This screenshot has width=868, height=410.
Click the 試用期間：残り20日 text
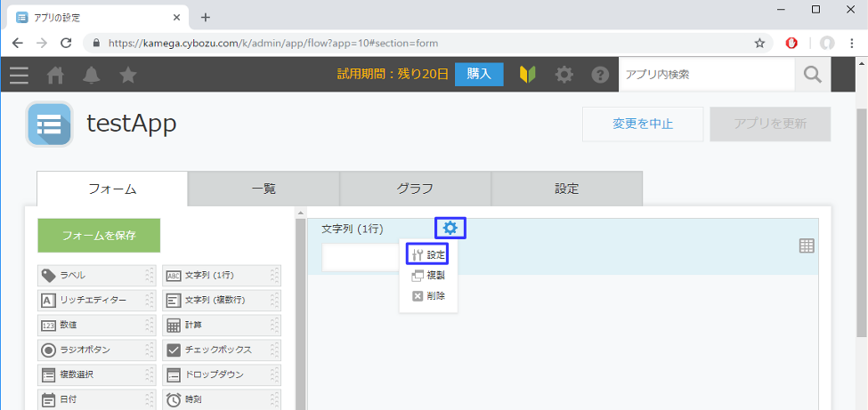click(393, 74)
